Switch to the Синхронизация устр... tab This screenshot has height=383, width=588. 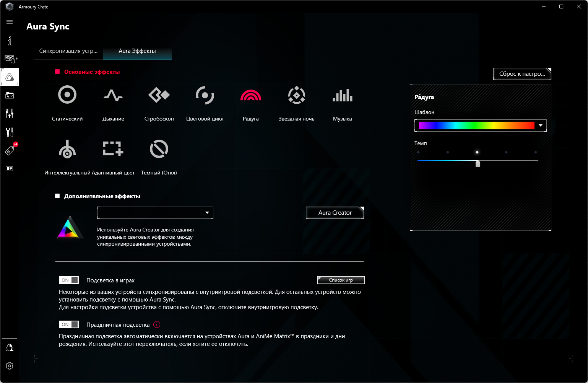tap(68, 51)
